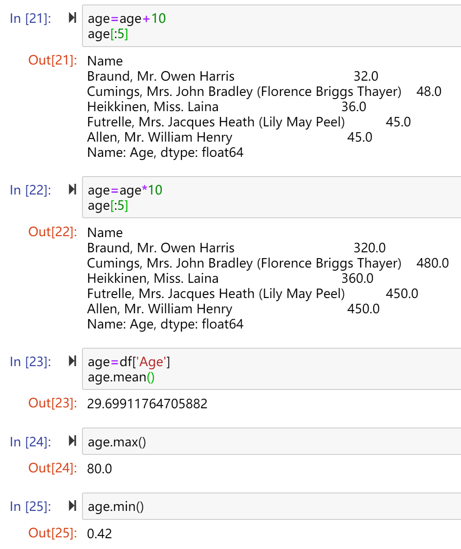Run cell 21 with its run icon
Image resolution: width=461 pixels, height=549 pixels.
72,18
